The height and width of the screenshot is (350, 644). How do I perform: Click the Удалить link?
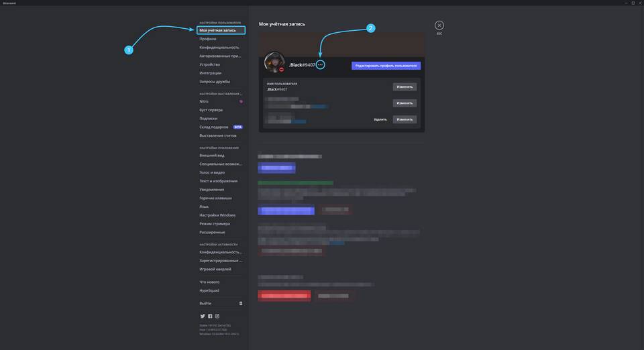click(380, 119)
